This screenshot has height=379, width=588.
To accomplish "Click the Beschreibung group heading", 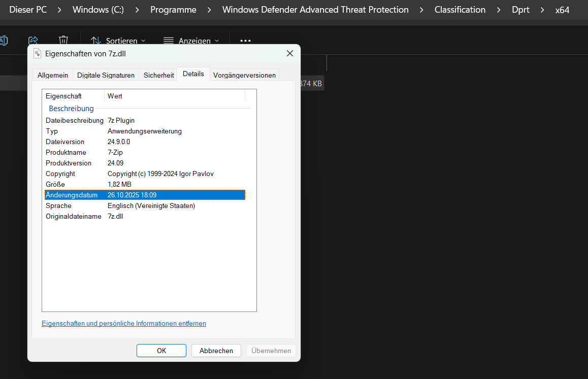I will click(x=71, y=109).
